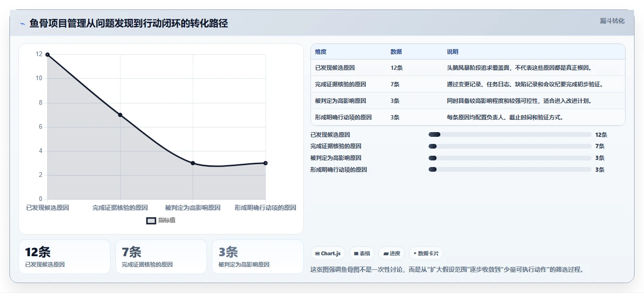Open the 12条 已发现候选原因 stat card
Image resolution: width=644 pixels, height=293 pixels.
pyautogui.click(x=64, y=257)
